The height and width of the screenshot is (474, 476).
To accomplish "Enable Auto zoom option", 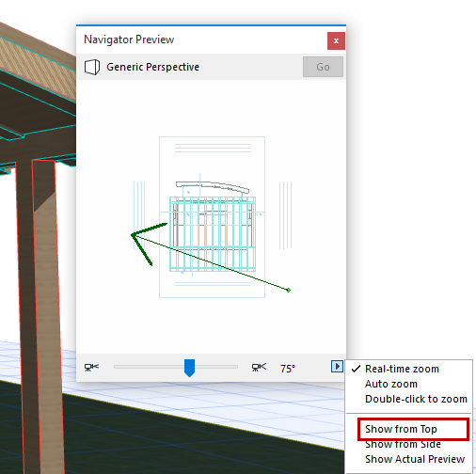I will pos(391,384).
